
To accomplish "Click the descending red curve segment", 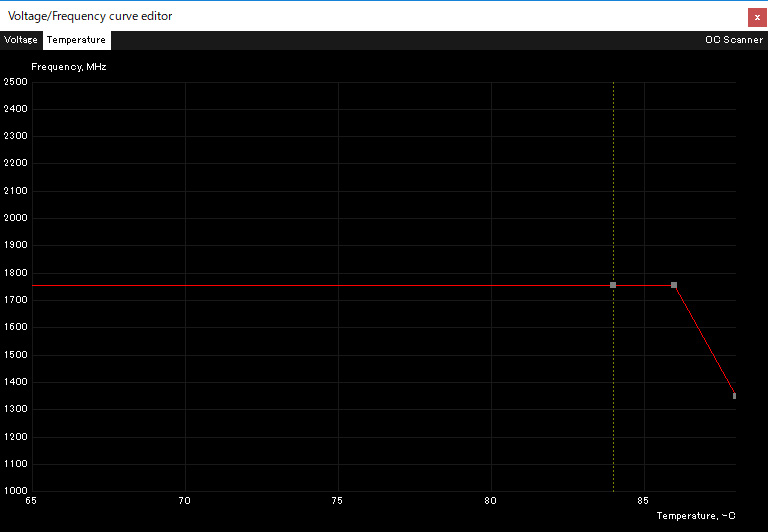I will (704, 340).
